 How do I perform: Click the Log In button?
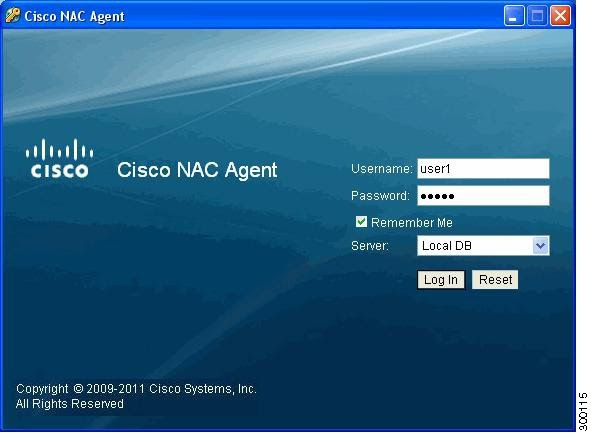(441, 280)
